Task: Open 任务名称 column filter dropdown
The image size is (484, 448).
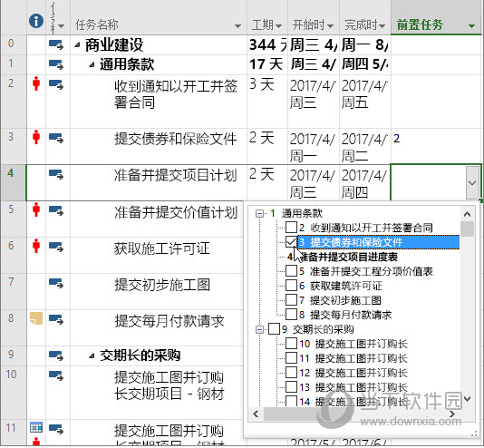Action: click(237, 26)
